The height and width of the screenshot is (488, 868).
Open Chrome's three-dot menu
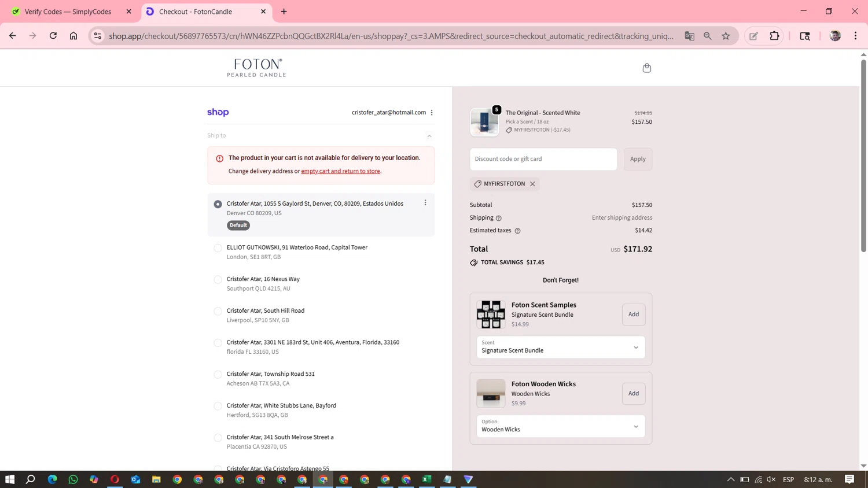855,36
